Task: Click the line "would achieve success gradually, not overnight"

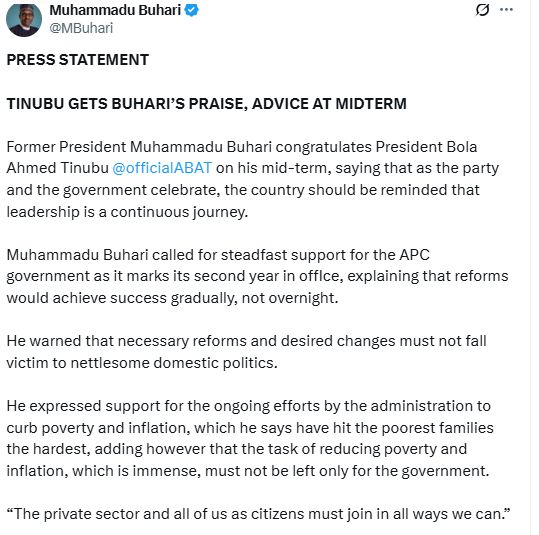Action: tap(172, 298)
